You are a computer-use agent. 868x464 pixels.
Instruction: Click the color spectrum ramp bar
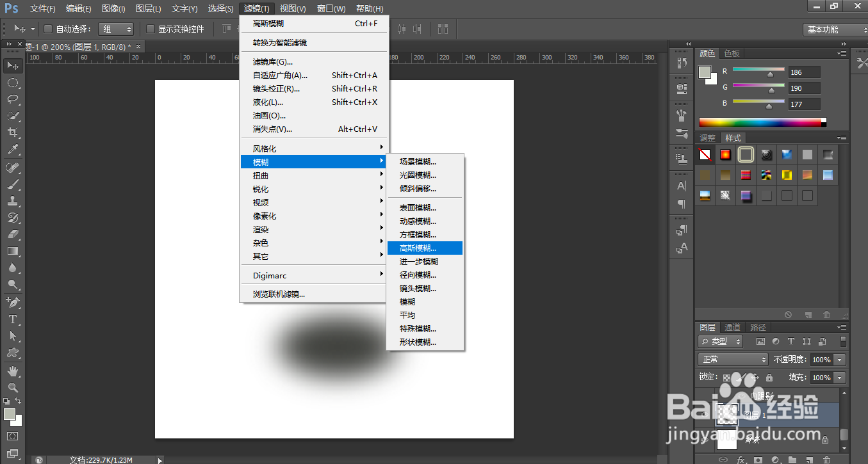coord(762,122)
